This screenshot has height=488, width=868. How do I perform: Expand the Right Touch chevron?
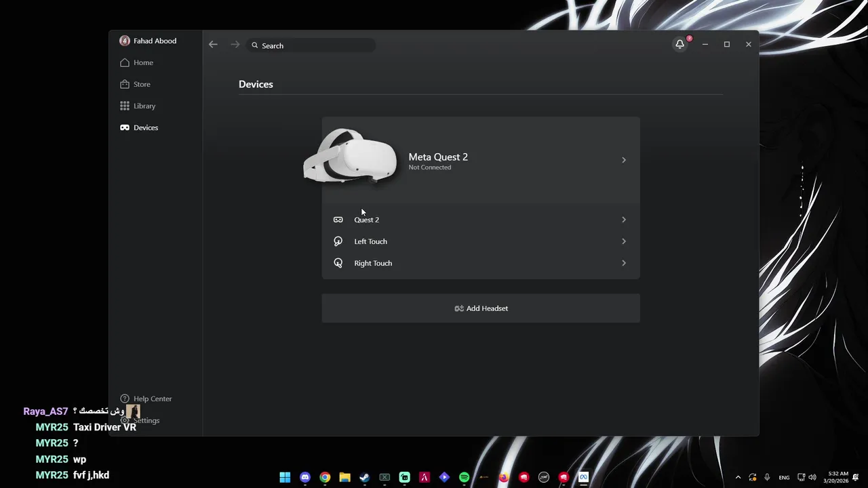click(x=624, y=263)
